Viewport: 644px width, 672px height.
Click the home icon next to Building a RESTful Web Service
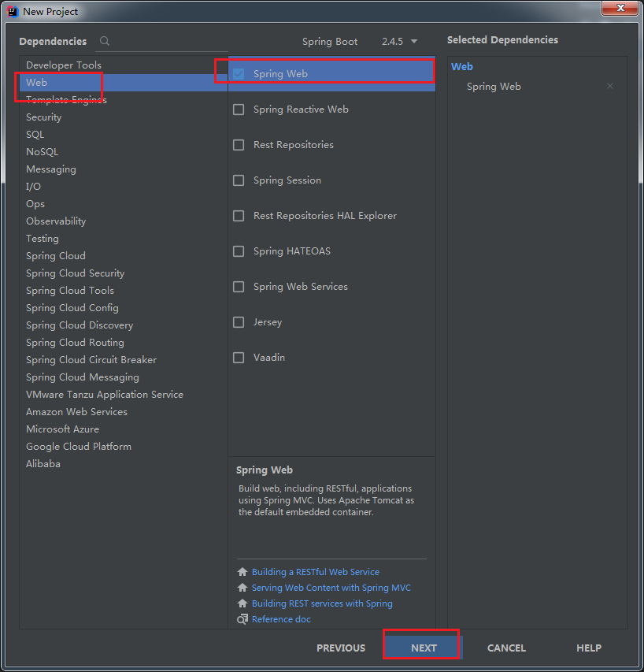242,572
